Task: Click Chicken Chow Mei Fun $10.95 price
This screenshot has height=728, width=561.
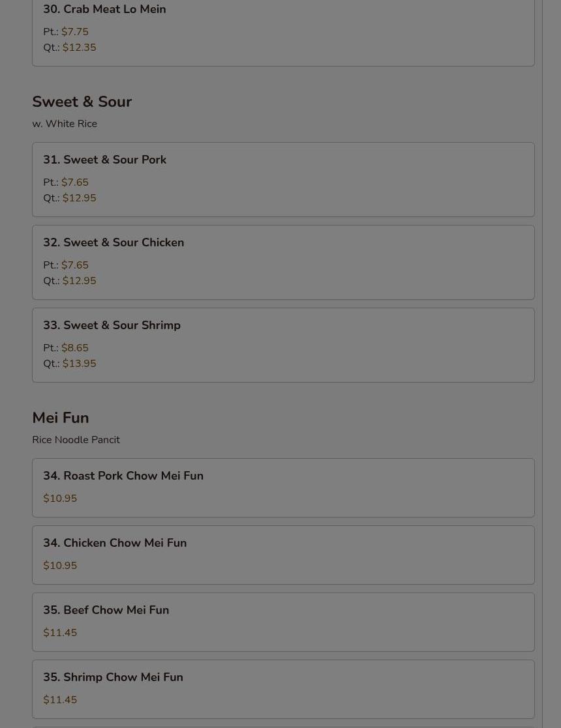Action: 60,566
